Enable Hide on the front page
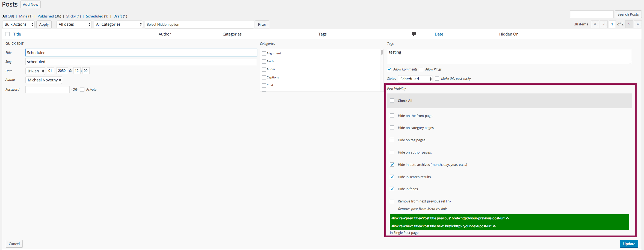This screenshot has height=250, width=644. click(392, 116)
